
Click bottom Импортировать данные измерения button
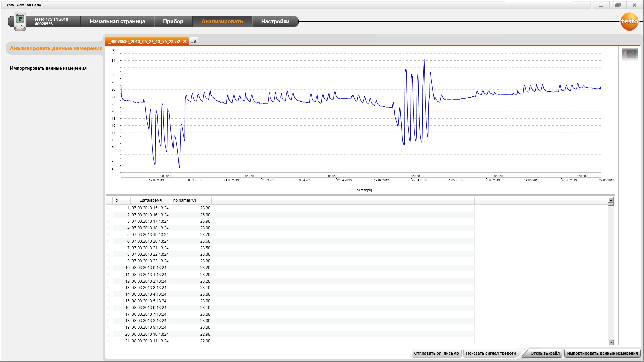pos(602,353)
